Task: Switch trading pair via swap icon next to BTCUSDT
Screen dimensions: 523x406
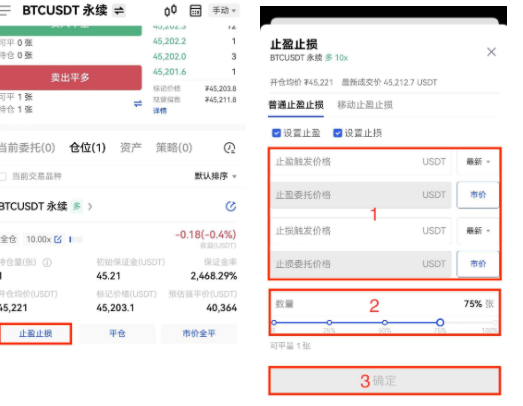Action: point(119,11)
